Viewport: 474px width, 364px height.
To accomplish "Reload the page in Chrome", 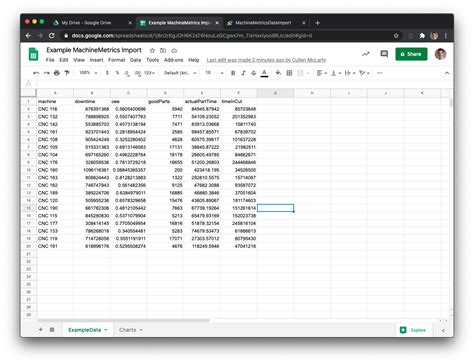I will pyautogui.click(x=51, y=36).
